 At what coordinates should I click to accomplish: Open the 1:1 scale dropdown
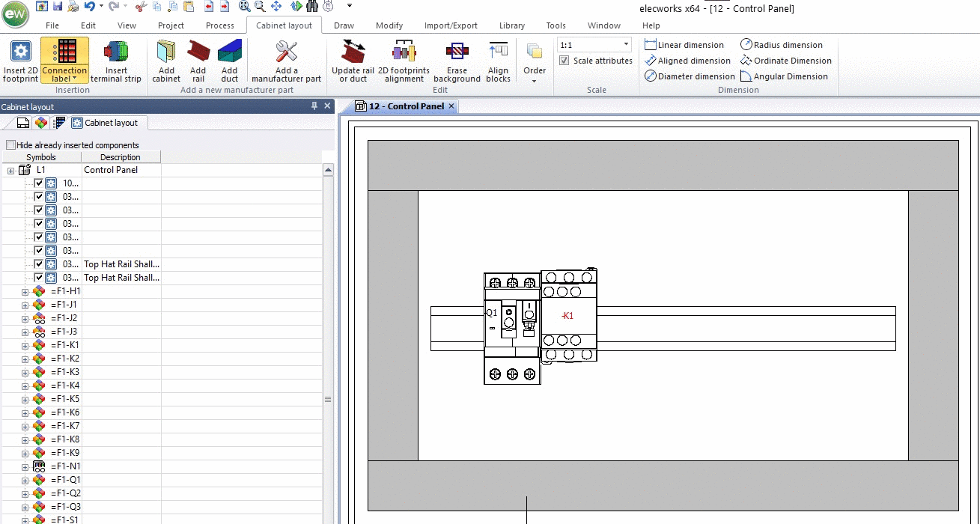click(626, 45)
